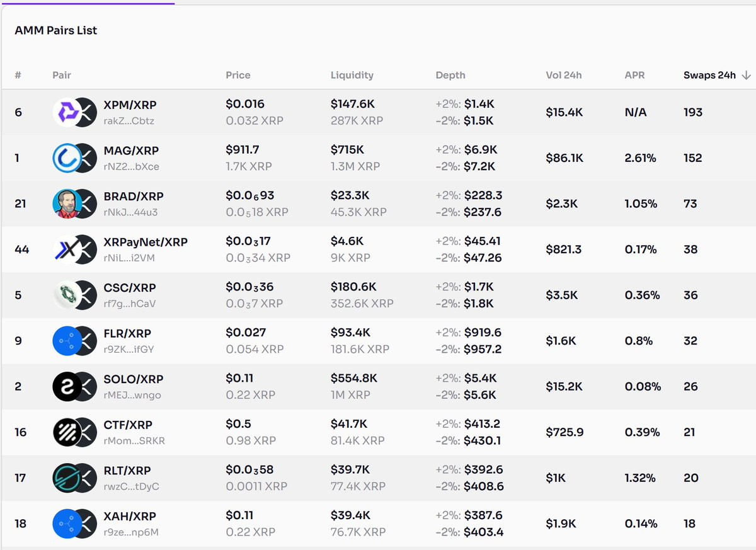Viewport: 756px width, 550px height.
Task: Click the BRAD/XRP portrait token icon
Action: pyautogui.click(x=67, y=203)
